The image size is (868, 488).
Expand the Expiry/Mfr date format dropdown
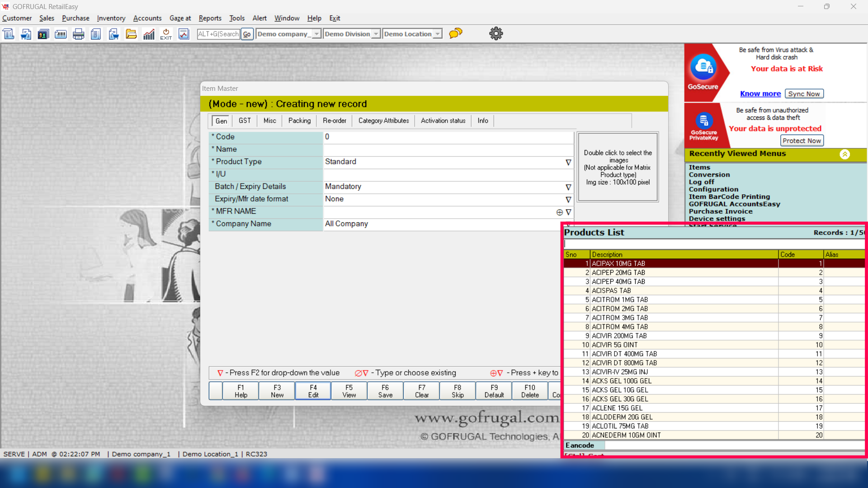(x=568, y=199)
